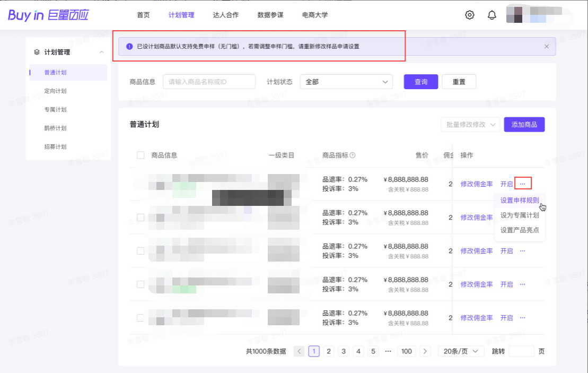Click the 商品信息 search input field

pyautogui.click(x=209, y=82)
